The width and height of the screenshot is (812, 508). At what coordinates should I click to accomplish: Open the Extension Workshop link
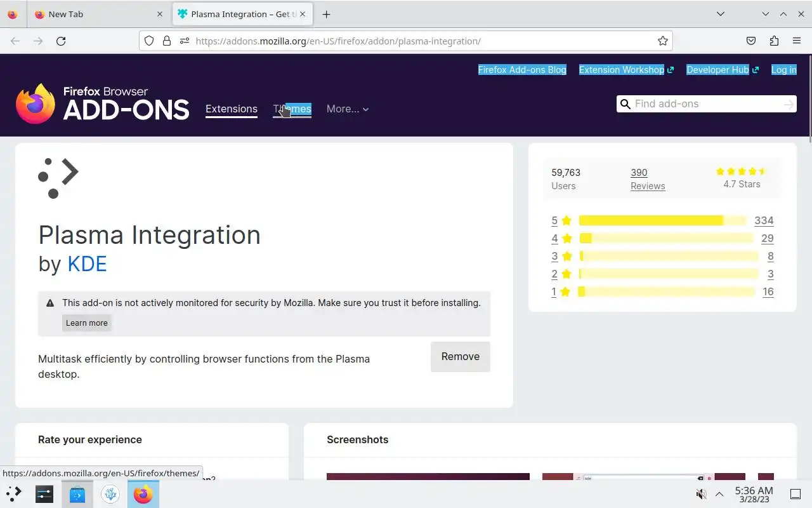click(626, 70)
